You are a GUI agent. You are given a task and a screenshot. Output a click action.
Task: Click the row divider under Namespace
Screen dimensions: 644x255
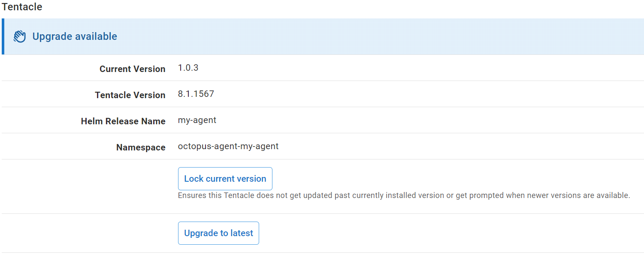coord(322,159)
